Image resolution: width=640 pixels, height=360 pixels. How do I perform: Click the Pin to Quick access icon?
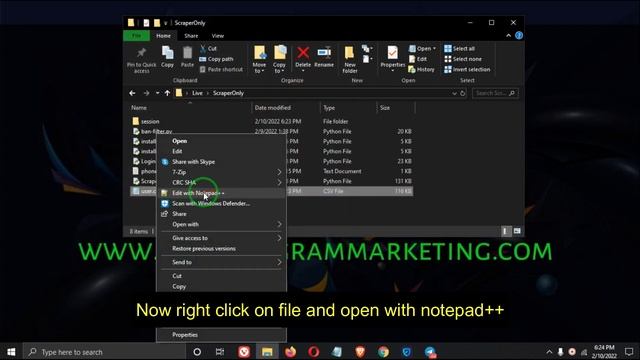point(141,53)
